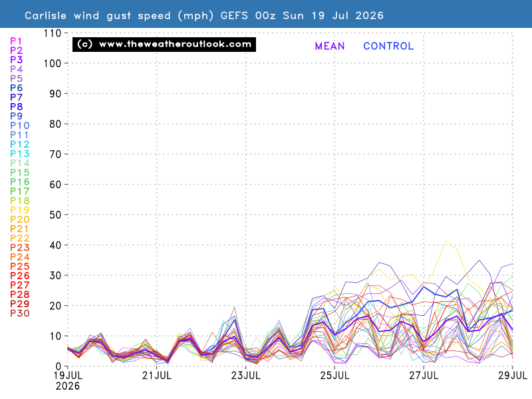Click the P5 legend label

click(16, 78)
